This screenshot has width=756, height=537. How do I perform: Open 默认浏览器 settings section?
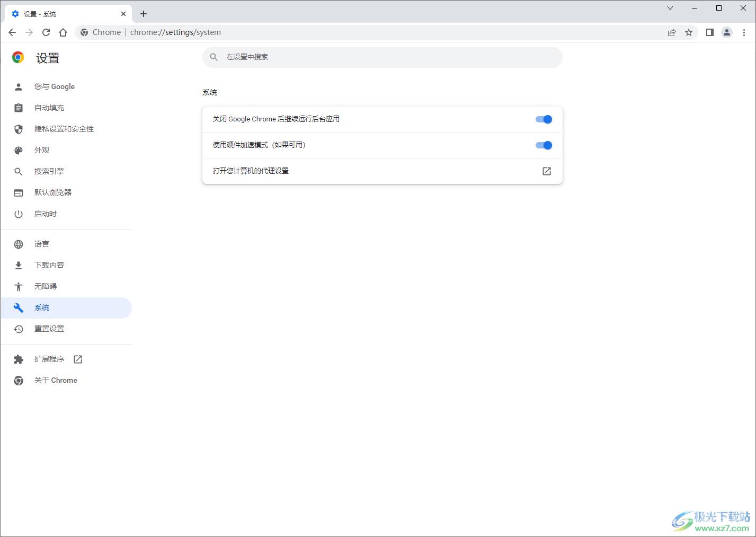tap(66, 192)
